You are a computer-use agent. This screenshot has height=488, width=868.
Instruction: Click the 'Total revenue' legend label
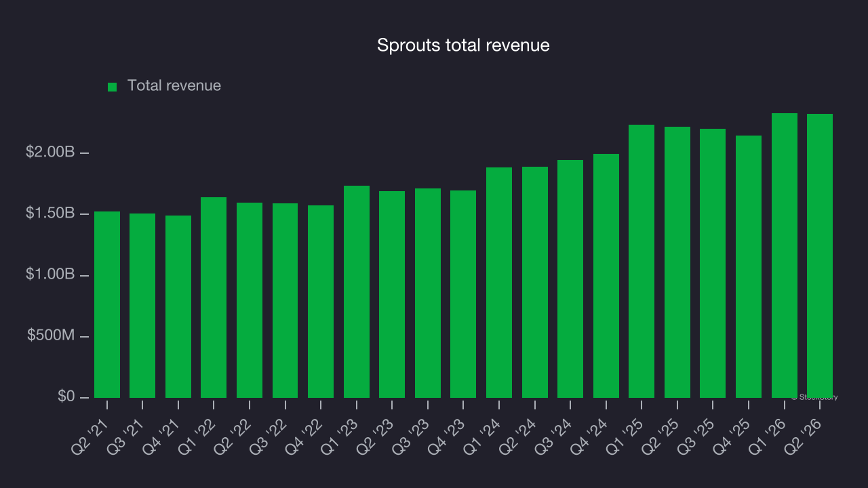click(x=174, y=85)
